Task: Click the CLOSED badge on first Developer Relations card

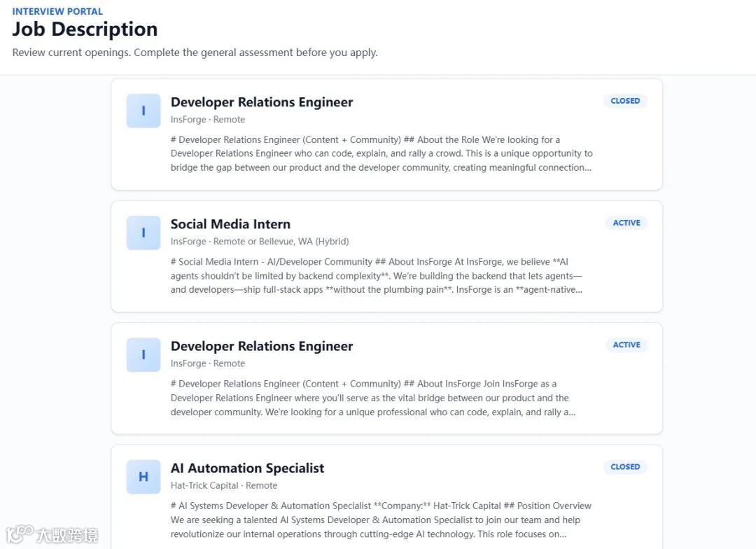Action: pos(625,101)
